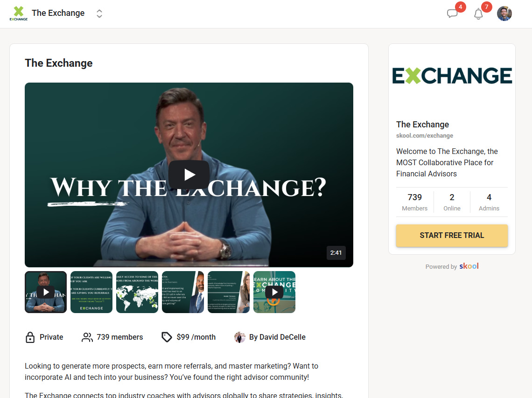This screenshot has width=532, height=398.
Task: Expand the community switcher chevrons
Action: 99,14
